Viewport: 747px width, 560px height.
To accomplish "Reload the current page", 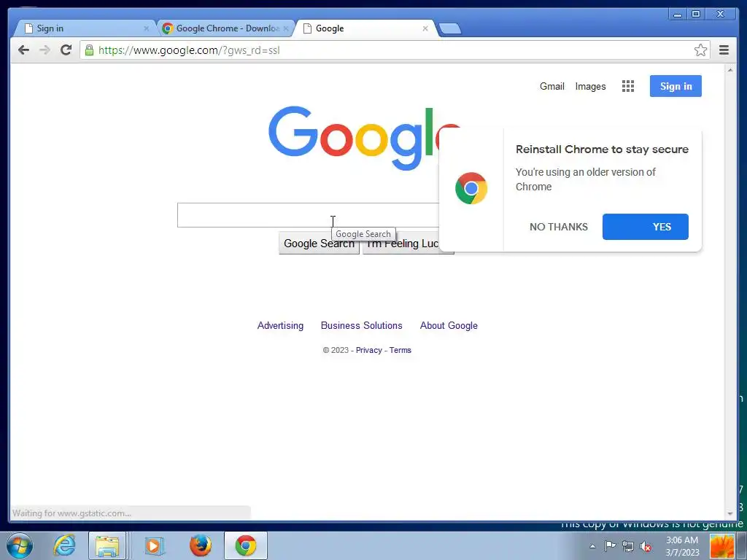I will [x=66, y=50].
